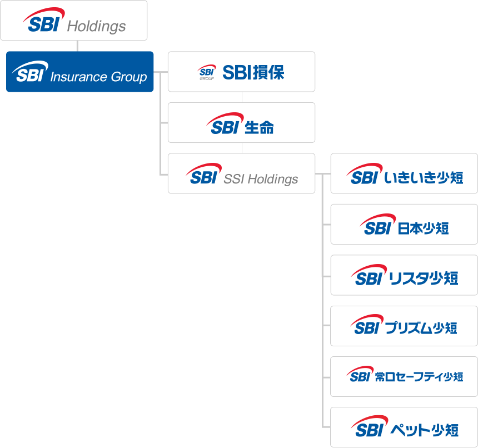Open the SBIプリズム少短 box
The height and width of the screenshot is (448, 478).
tap(404, 326)
